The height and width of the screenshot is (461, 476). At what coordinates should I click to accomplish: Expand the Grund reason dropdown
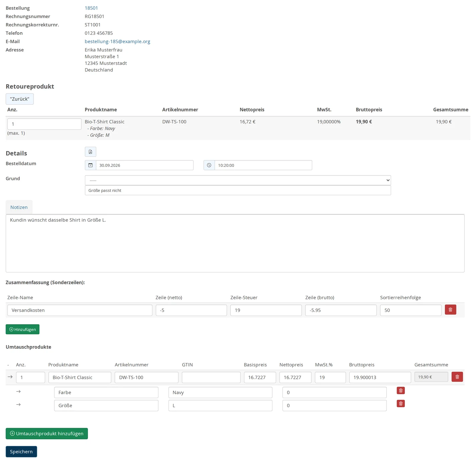coord(238,180)
